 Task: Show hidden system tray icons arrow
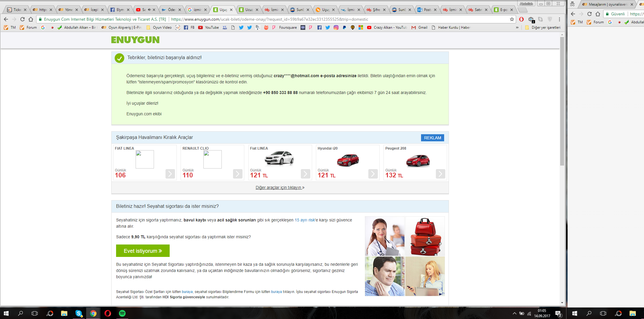[x=515, y=313]
